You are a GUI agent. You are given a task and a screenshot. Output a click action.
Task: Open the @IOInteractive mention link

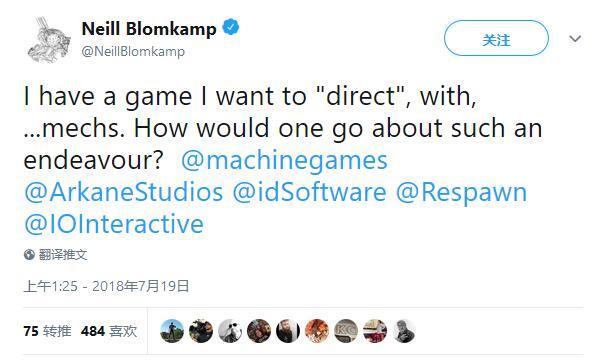point(114,224)
